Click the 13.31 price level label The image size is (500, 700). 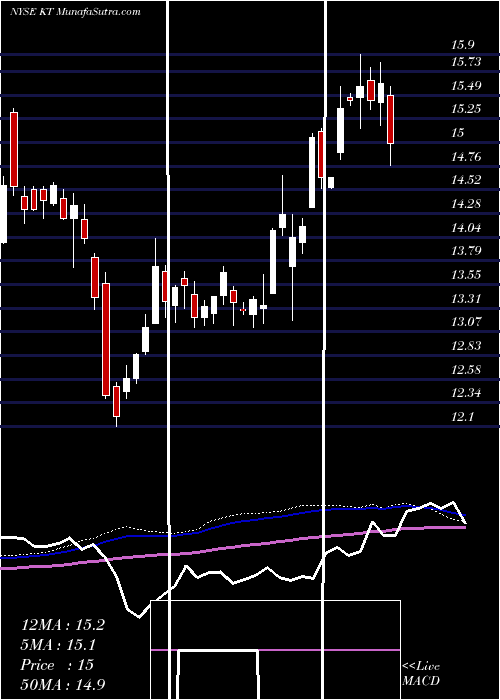pos(466,299)
